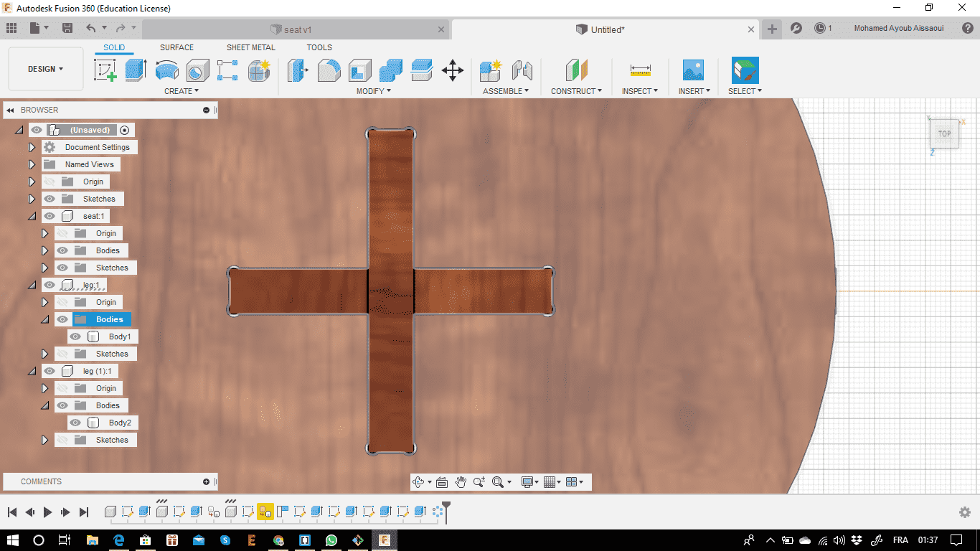Image resolution: width=980 pixels, height=551 pixels.
Task: Open the Create Form tool
Action: pyautogui.click(x=258, y=70)
